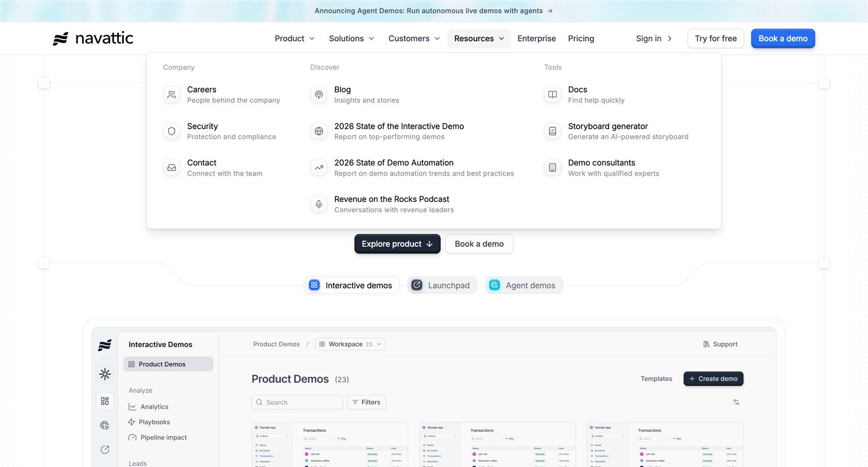This screenshot has width=868, height=467.
Task: Click arrow icon in announcement banner
Action: (550, 11)
